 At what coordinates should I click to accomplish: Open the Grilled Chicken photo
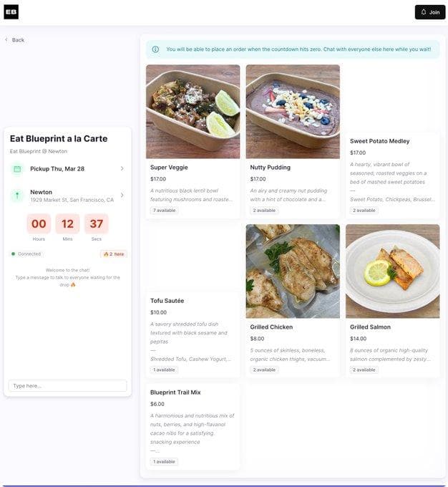[x=293, y=271]
